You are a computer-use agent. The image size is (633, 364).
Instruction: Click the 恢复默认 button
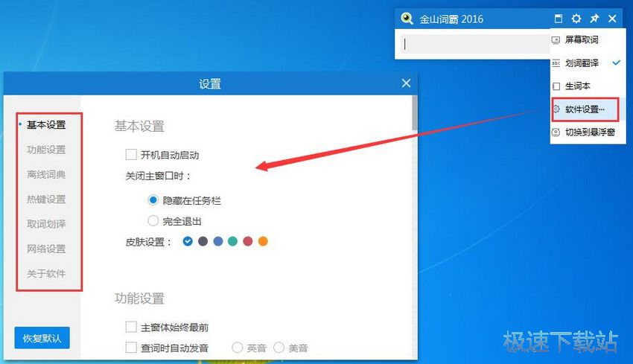point(42,338)
